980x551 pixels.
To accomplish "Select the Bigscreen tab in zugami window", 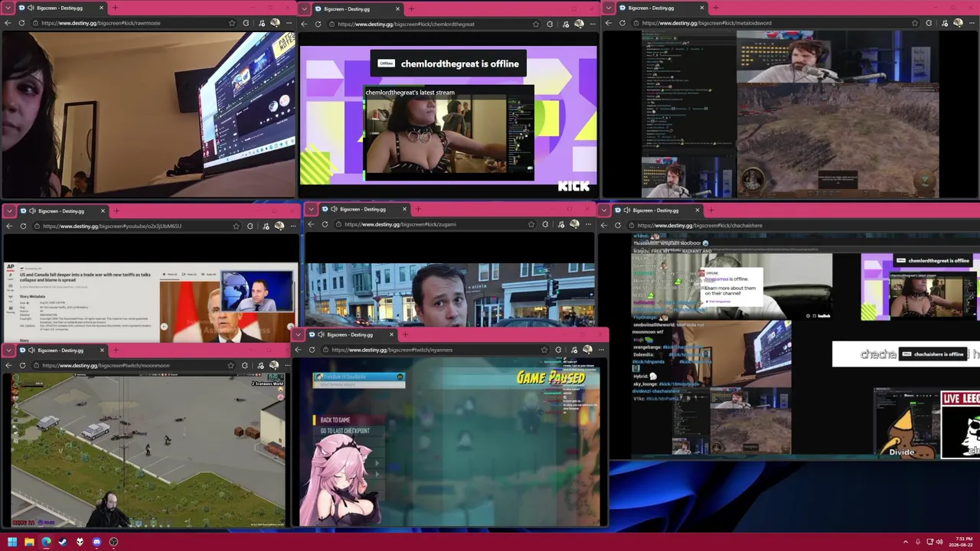I will tap(364, 209).
